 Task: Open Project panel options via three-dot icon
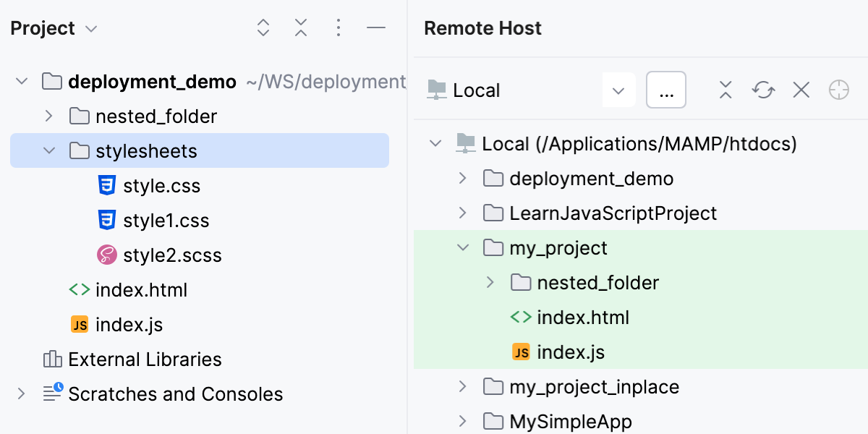tap(339, 27)
